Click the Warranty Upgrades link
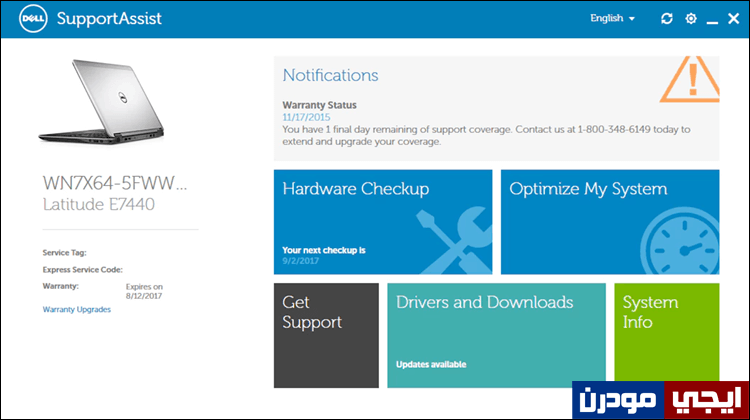The height and width of the screenshot is (420, 750). pos(77,309)
